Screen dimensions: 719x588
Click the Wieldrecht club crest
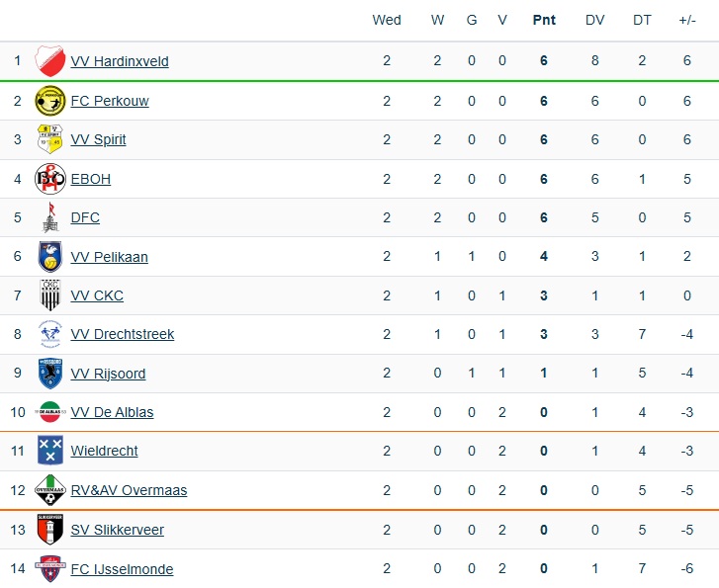coord(49,451)
